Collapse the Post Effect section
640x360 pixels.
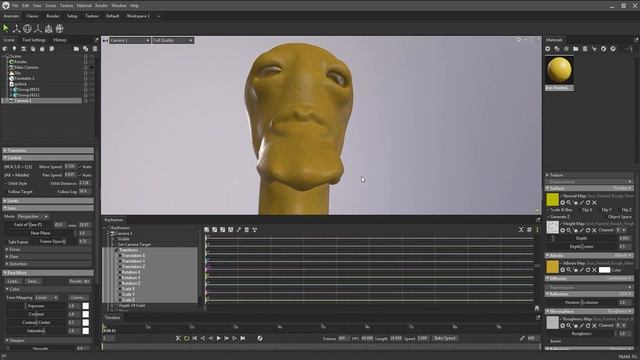pos(48,273)
